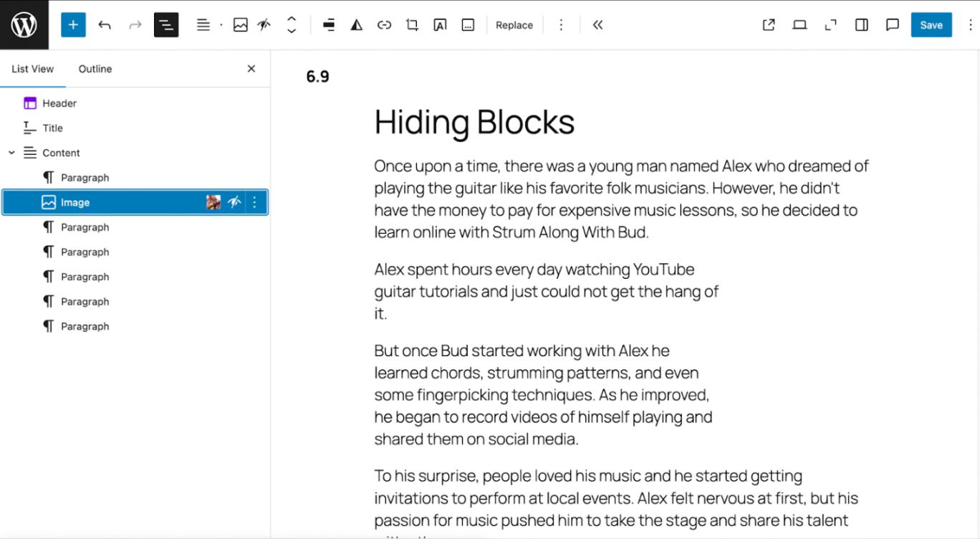The width and height of the screenshot is (980, 539).
Task: Toggle the settings sidebar panel
Action: tap(862, 25)
